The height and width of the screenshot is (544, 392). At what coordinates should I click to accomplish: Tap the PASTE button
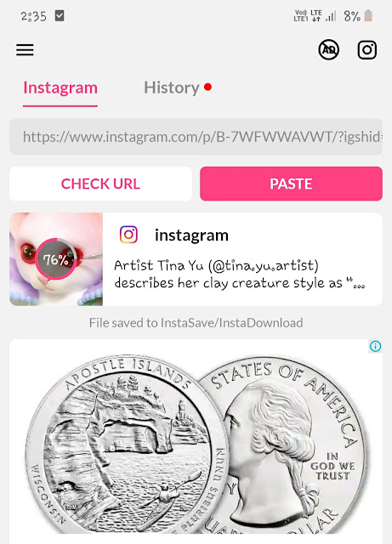(291, 184)
